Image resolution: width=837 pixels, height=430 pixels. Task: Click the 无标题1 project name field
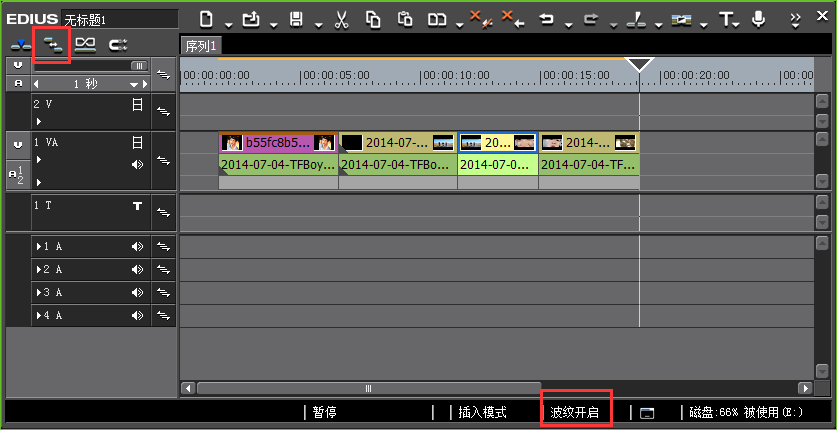120,20
